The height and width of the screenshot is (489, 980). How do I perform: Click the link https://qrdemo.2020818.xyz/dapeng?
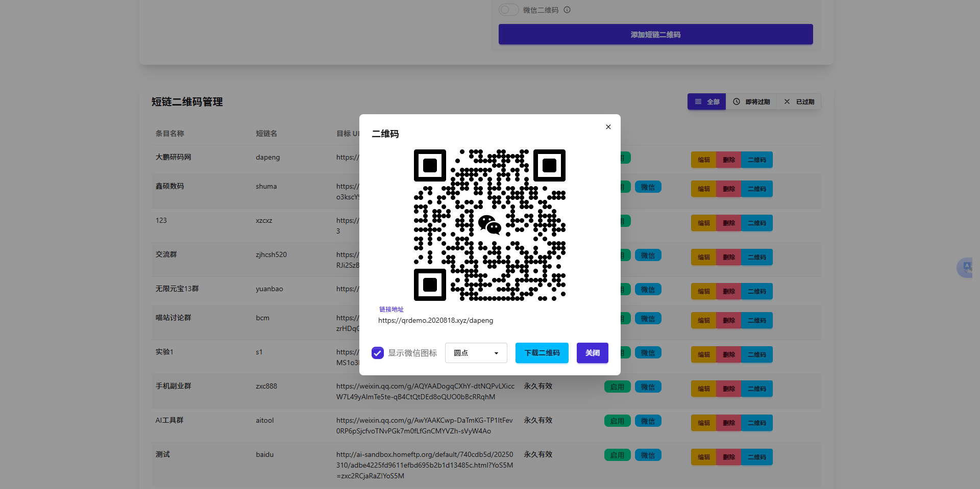(435, 321)
